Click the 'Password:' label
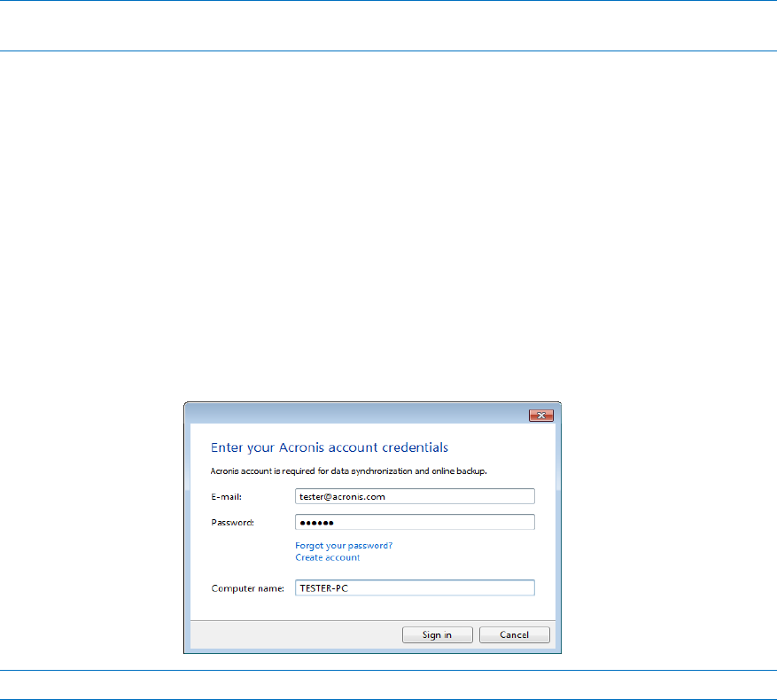This screenshot has height=700, width=777. tap(232, 523)
